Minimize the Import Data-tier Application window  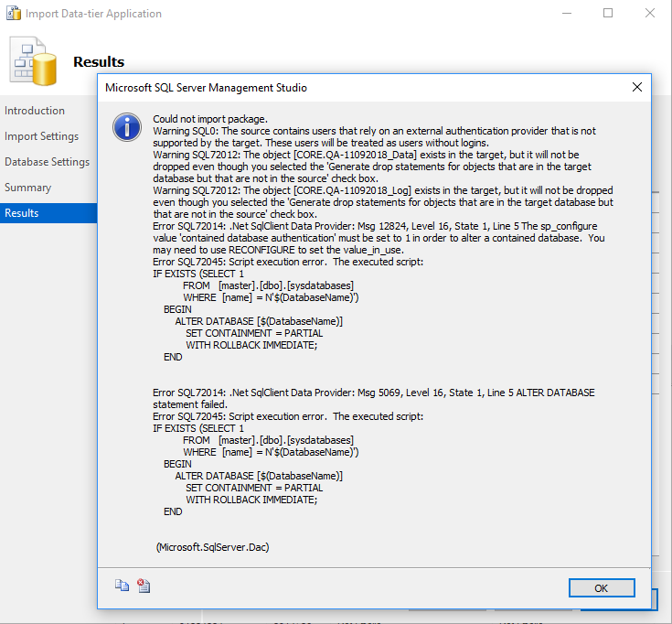(x=567, y=14)
